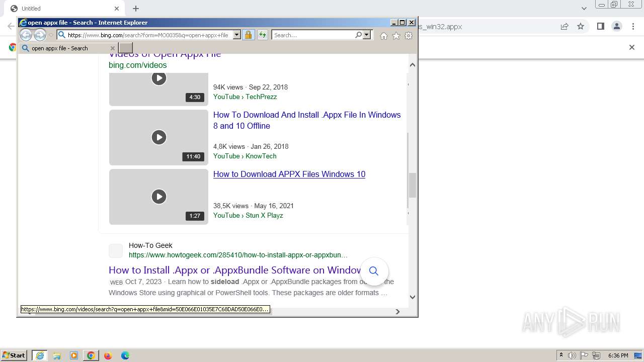Open a new Chrome tab
Screen dimensions: 644x362
point(136,9)
